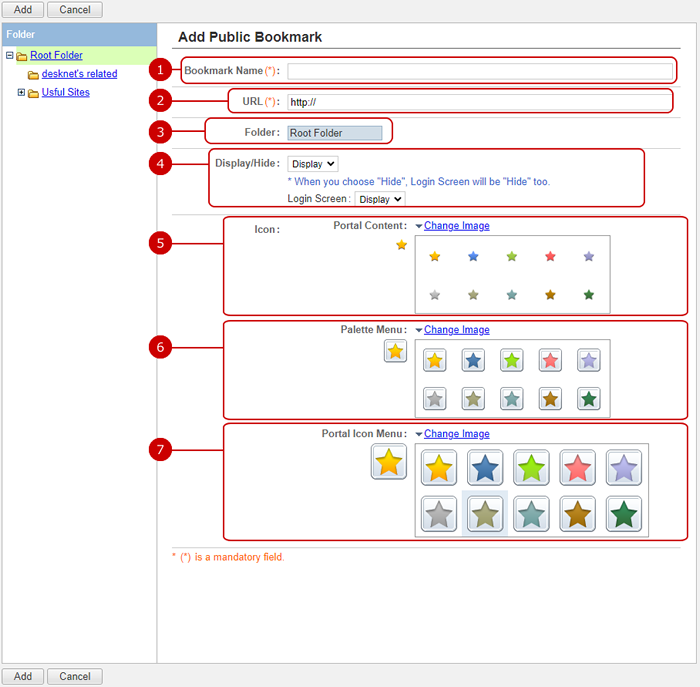Pick red star in Portal Icon Menu grid
The height and width of the screenshot is (687, 700).
[x=578, y=468]
